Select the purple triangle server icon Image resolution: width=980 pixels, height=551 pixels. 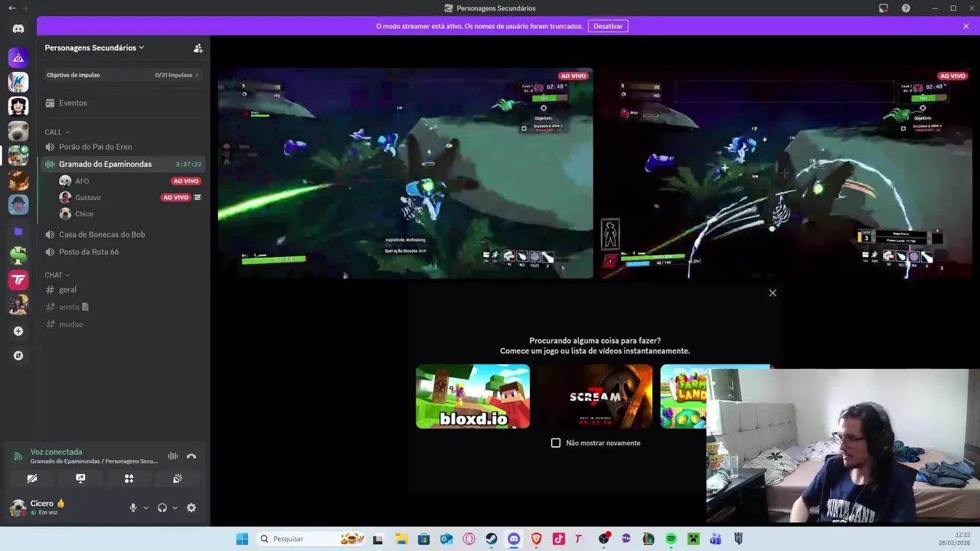tap(18, 57)
